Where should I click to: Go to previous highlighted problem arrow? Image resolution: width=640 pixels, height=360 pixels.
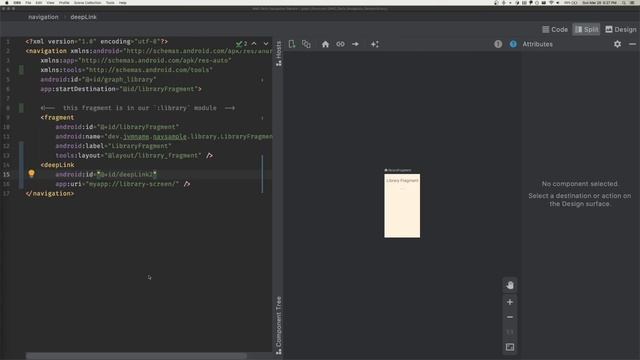point(254,44)
